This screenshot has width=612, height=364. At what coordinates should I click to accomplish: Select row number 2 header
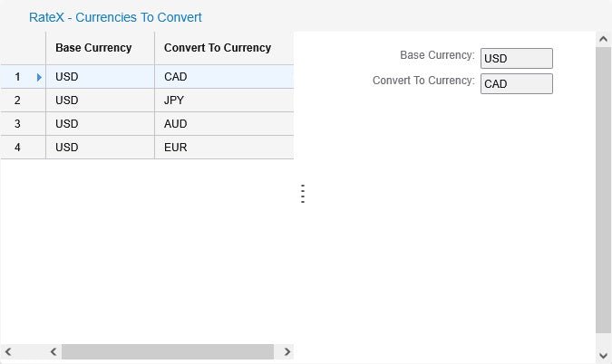[18, 101]
